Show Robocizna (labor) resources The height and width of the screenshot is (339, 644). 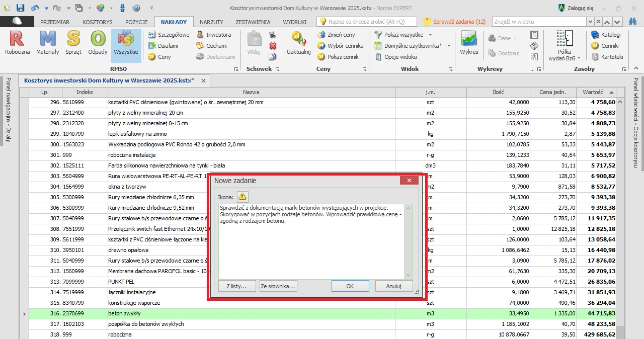18,43
